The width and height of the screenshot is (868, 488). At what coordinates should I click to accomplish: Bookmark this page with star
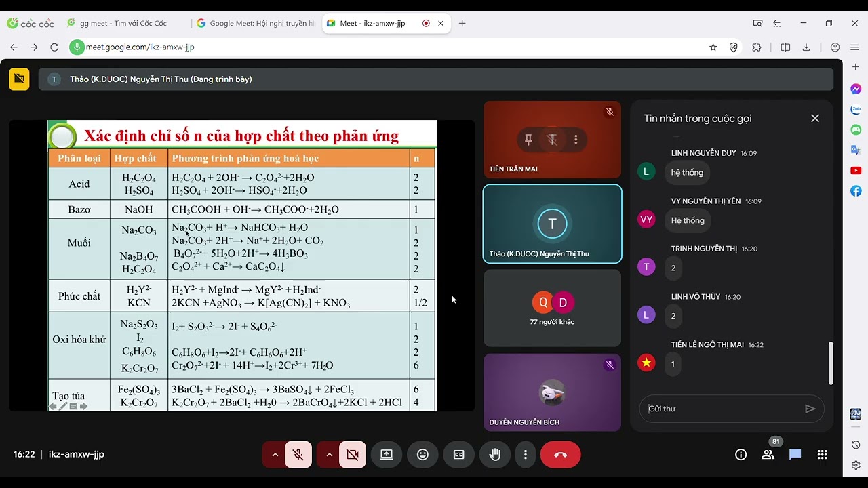point(713,47)
